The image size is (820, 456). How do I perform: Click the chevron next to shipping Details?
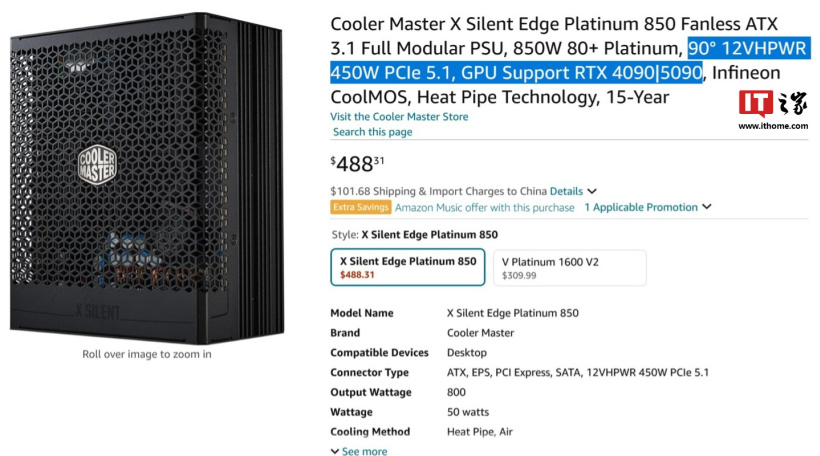[592, 191]
